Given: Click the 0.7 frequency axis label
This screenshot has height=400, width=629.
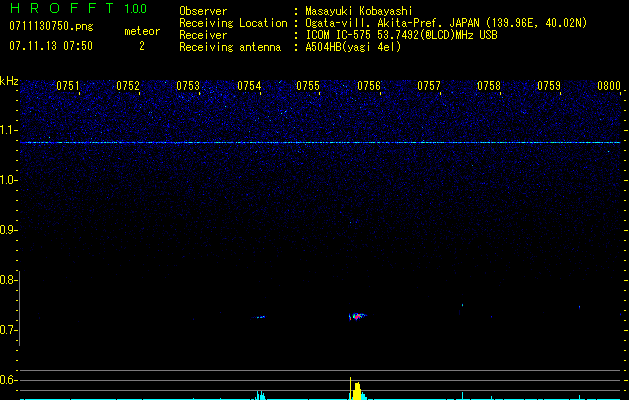Looking at the screenshot, I should point(9,330).
